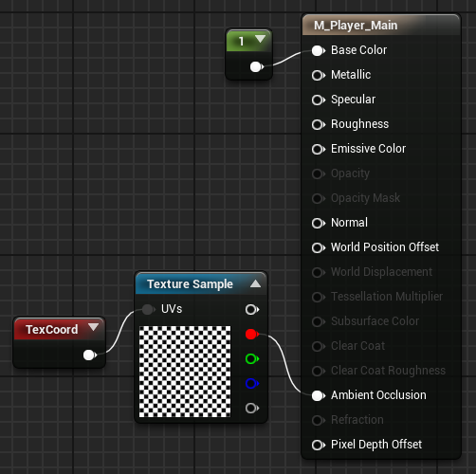The width and height of the screenshot is (476, 474).
Task: Click the constant 1 node output pin
Action: 257,67
